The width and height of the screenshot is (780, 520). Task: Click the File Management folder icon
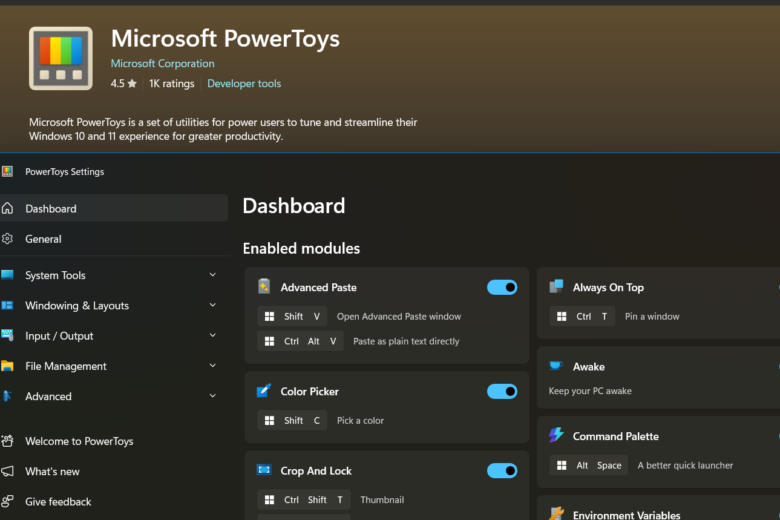tap(7, 366)
